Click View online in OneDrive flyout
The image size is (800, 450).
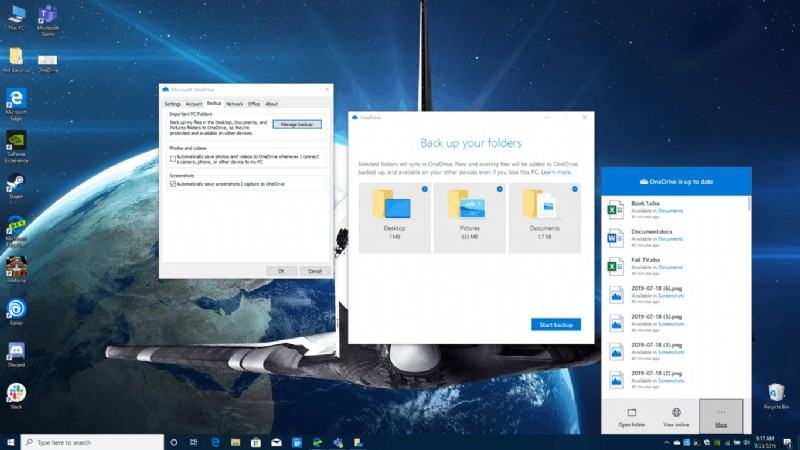coord(676,417)
